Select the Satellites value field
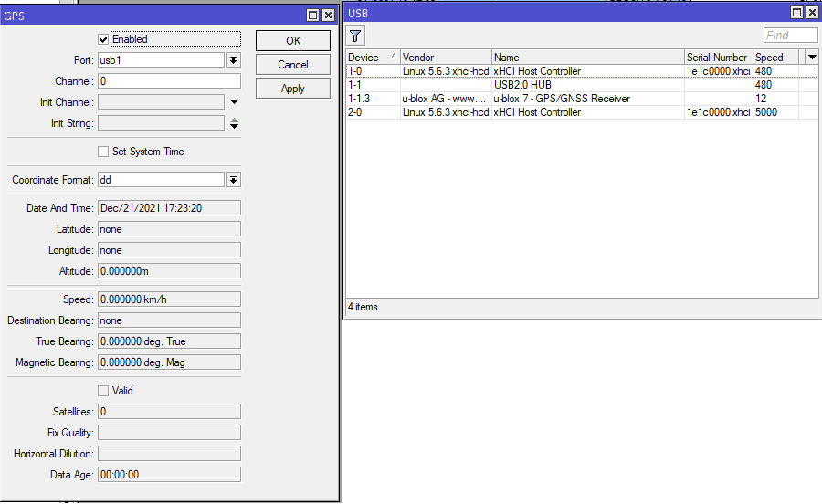 click(169, 411)
